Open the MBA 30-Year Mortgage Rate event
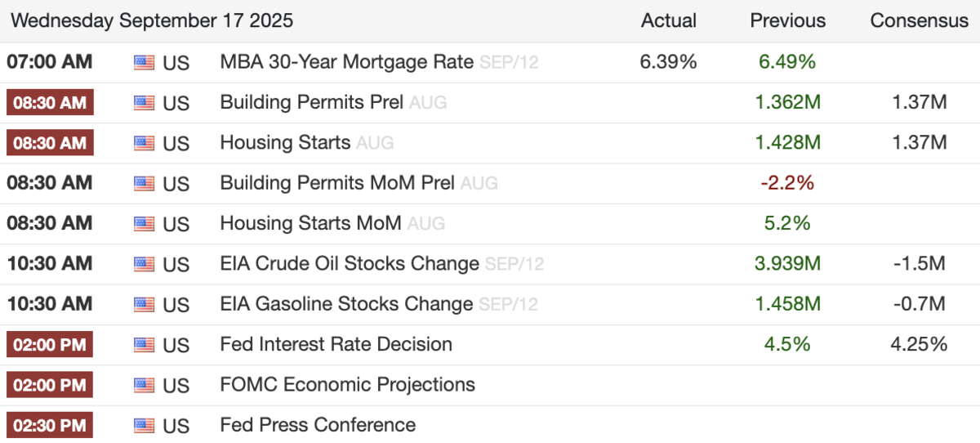Viewport: 980px width, 443px height. click(346, 62)
